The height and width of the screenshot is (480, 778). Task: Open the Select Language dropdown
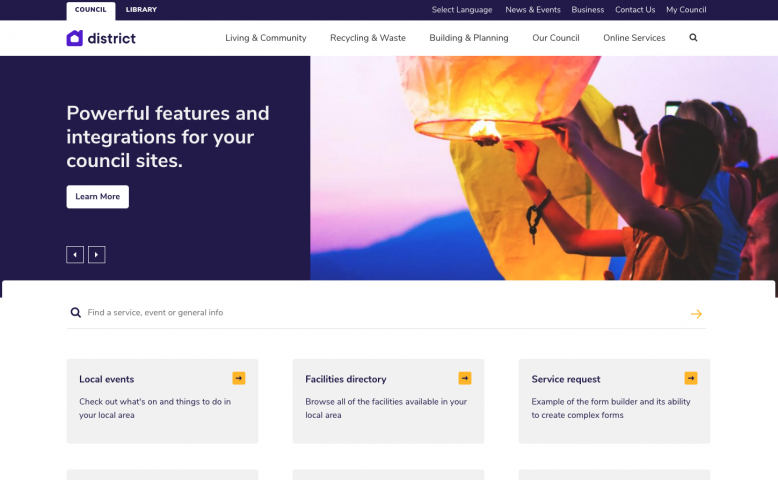click(x=462, y=10)
